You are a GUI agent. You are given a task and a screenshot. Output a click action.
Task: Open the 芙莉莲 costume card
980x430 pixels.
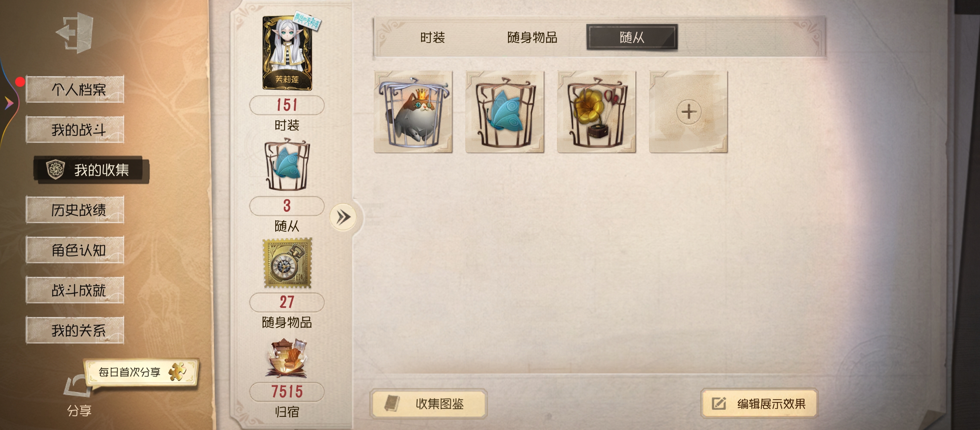click(287, 53)
